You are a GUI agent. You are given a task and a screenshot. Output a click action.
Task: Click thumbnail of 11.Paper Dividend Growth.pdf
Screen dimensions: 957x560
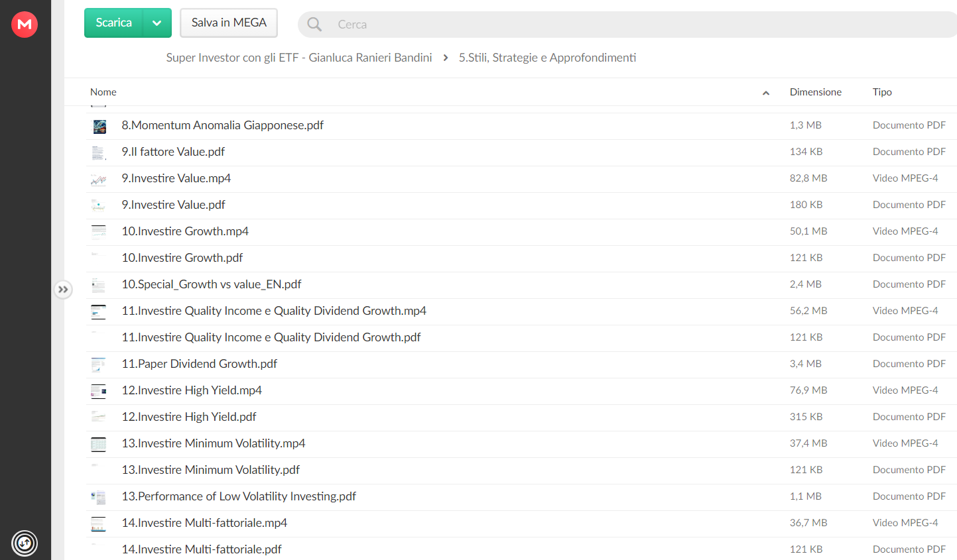click(99, 364)
